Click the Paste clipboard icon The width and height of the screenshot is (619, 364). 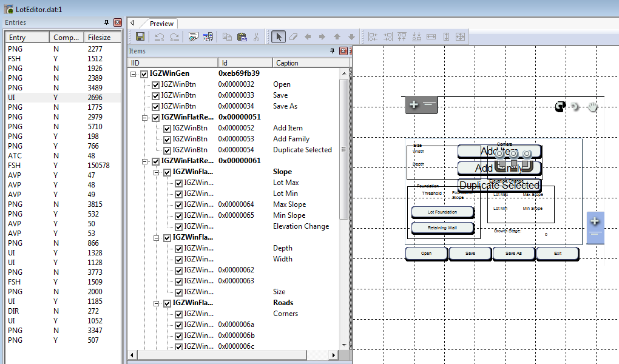pyautogui.click(x=242, y=37)
